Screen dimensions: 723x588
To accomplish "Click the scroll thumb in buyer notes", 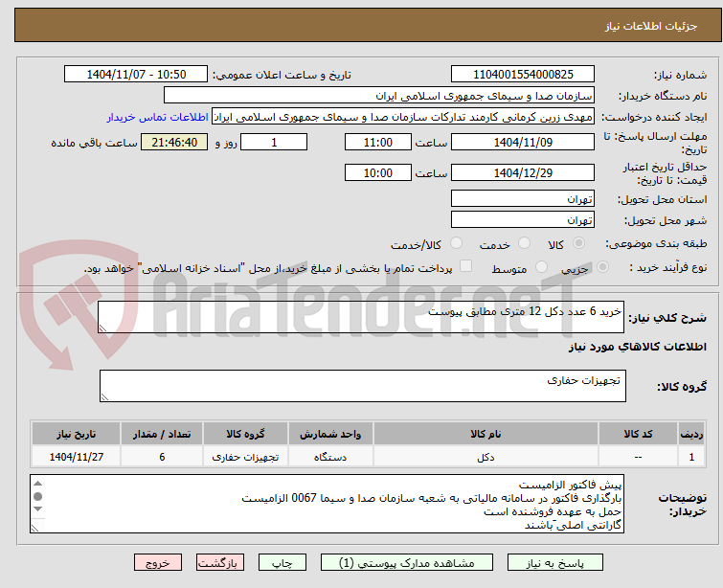I will [37, 496].
